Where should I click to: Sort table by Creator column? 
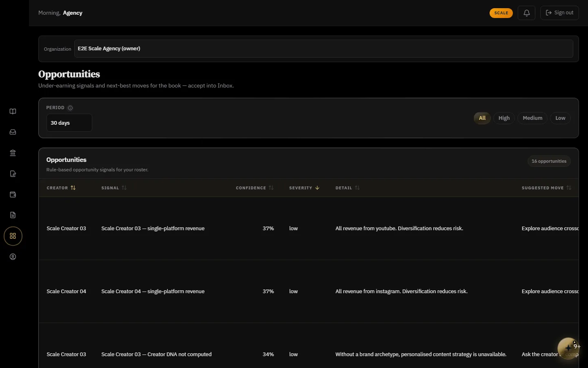coord(61,188)
